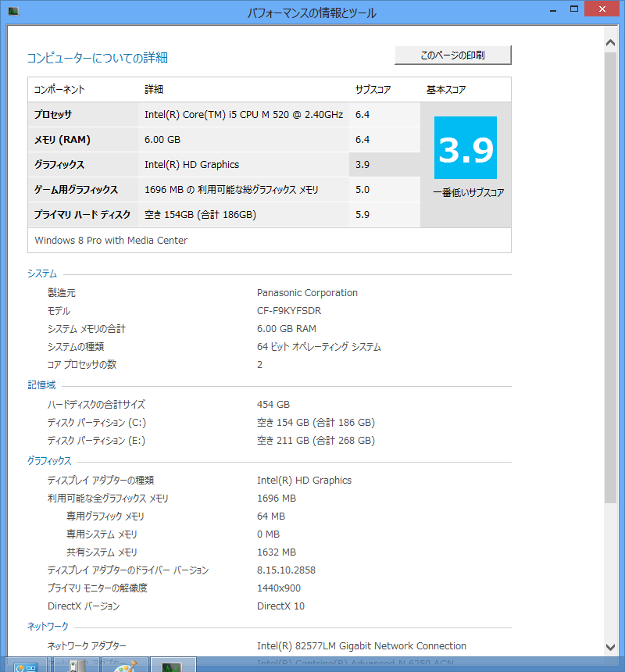Click the 1440x900 resolution value
The image size is (625, 672).
coord(279,588)
